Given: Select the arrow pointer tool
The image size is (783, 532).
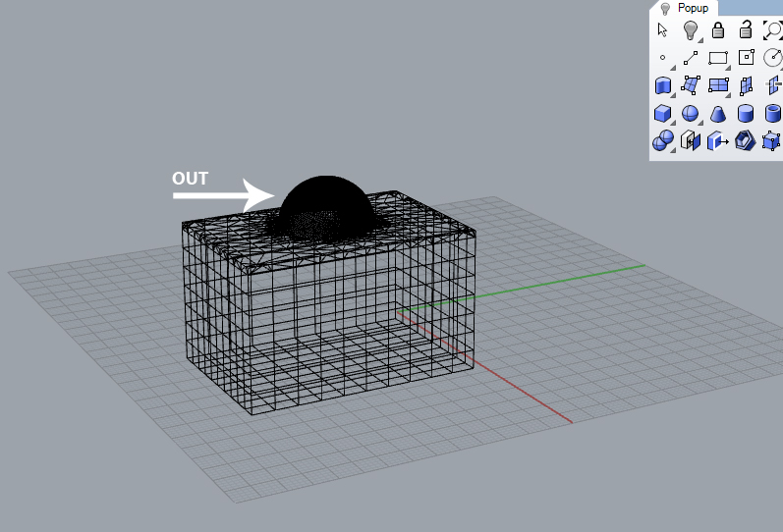Looking at the screenshot, I should coord(662,30).
